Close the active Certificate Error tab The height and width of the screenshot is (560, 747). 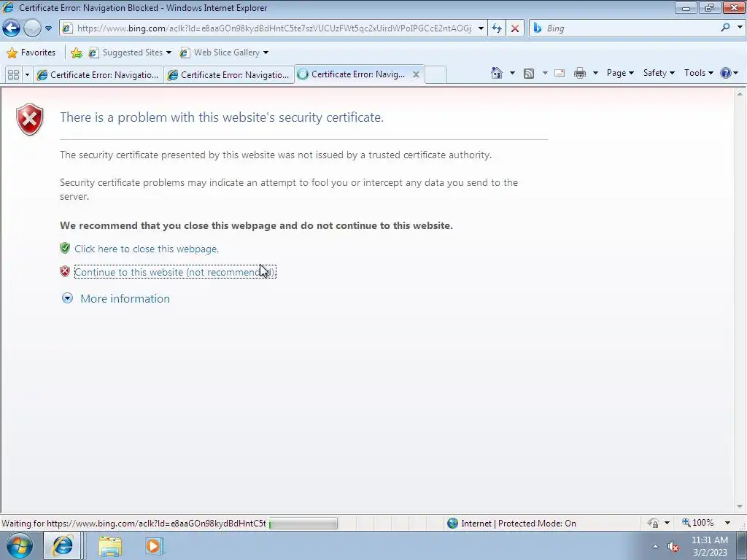(x=416, y=74)
